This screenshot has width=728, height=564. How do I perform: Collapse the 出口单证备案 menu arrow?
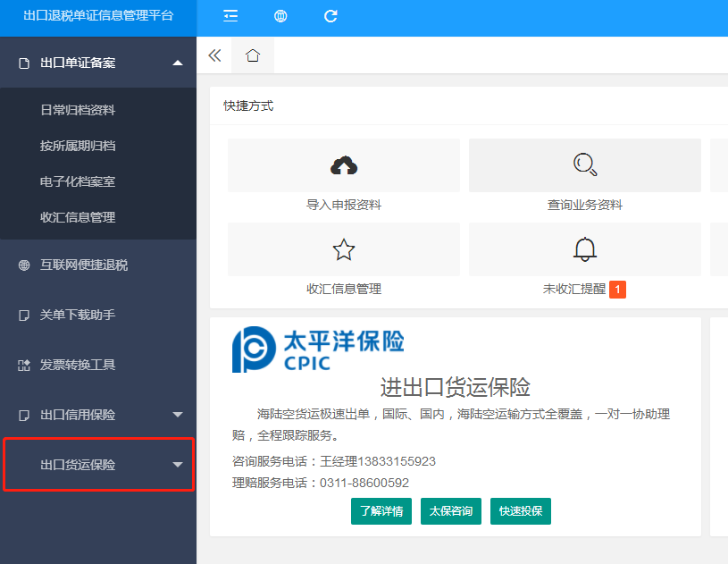tap(178, 63)
